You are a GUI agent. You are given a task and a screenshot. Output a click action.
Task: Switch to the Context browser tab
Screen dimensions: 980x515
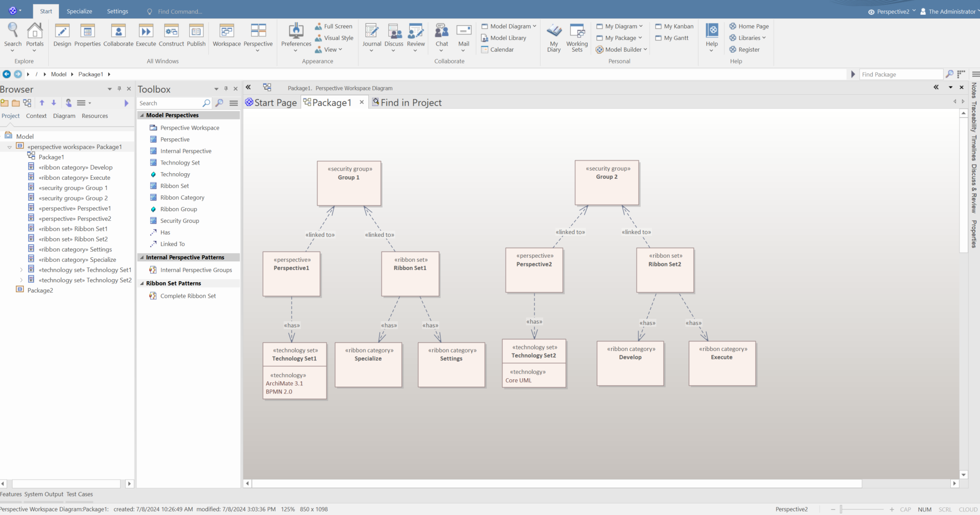[x=36, y=116]
